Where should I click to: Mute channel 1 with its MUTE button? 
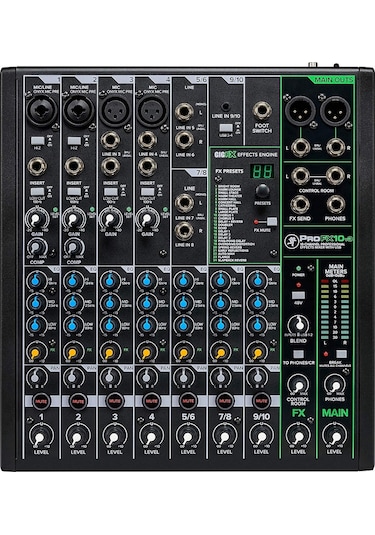point(41,401)
